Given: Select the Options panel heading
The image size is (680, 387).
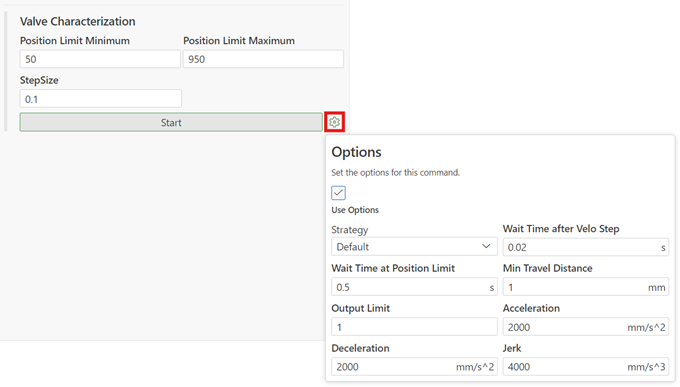Looking at the screenshot, I should coord(356,152).
